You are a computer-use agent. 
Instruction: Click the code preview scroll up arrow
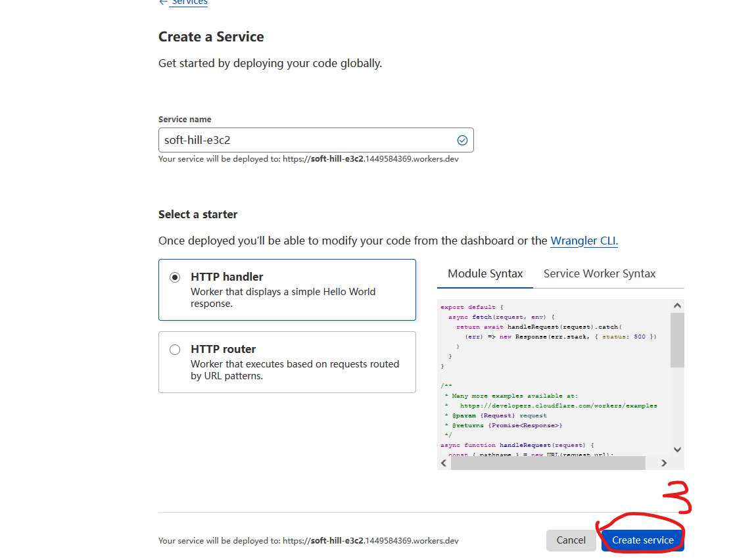(677, 306)
